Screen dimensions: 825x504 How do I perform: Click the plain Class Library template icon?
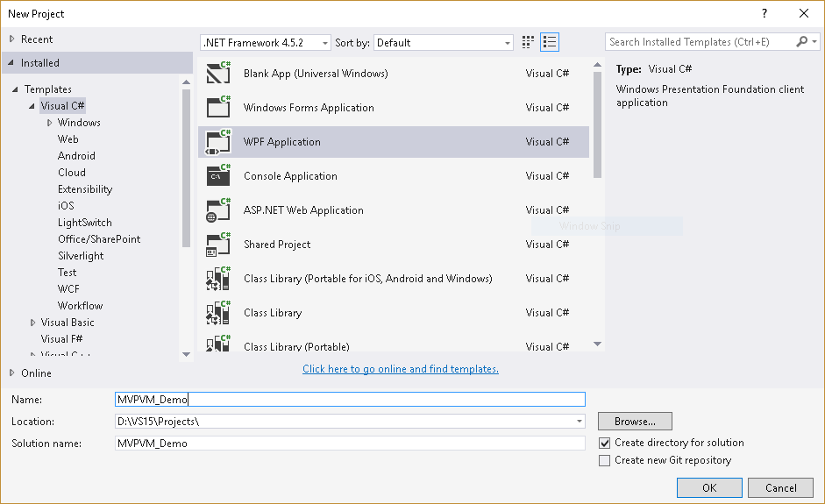[218, 313]
